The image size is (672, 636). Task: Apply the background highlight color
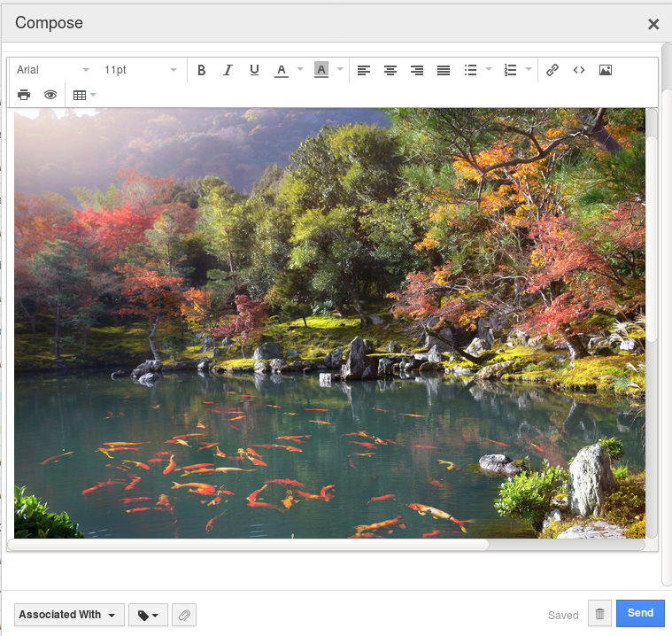click(321, 70)
